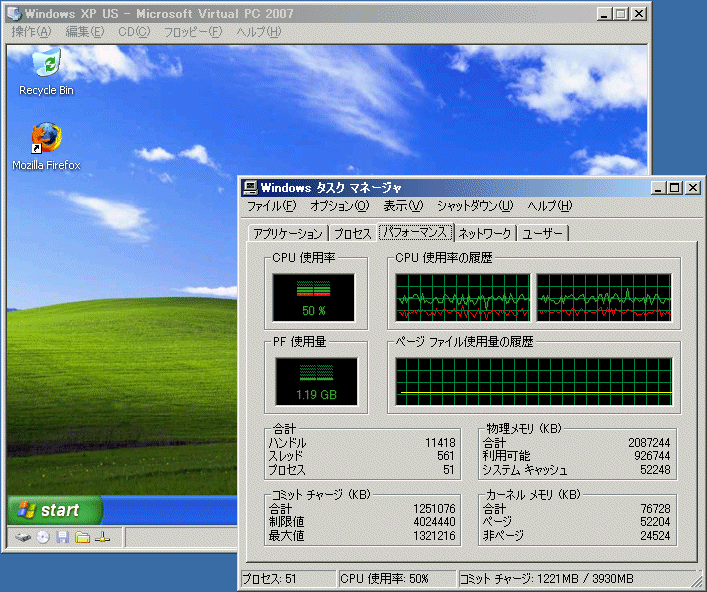Open the 操作(A) menu in Virtual PC
This screenshot has width=707, height=592.
tap(32, 32)
